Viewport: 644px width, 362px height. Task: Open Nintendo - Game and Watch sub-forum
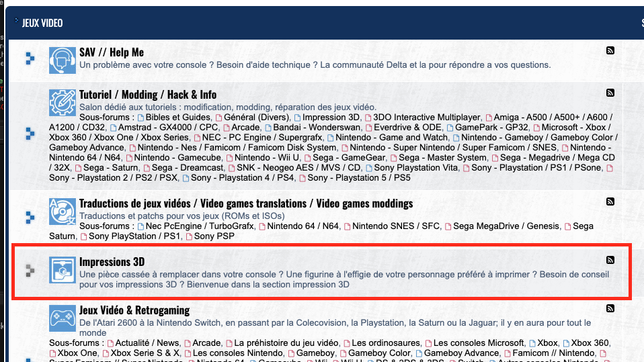coord(391,138)
